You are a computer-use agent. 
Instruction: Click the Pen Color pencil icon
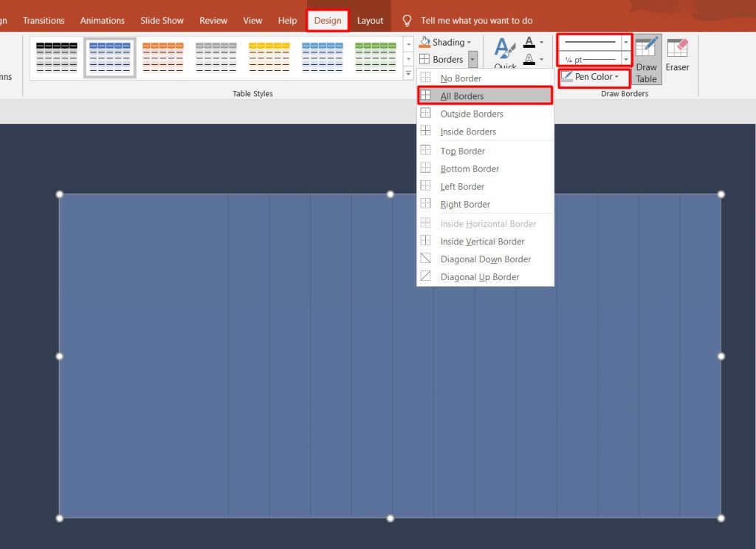click(x=567, y=77)
